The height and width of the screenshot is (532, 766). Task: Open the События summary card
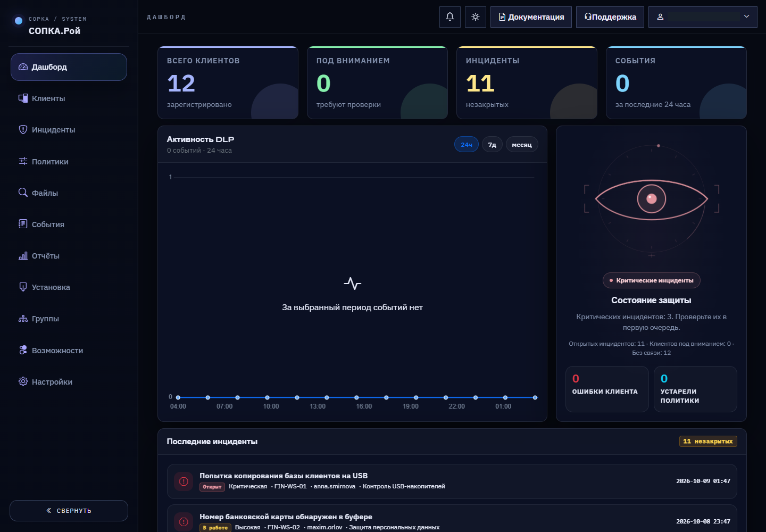(677, 82)
